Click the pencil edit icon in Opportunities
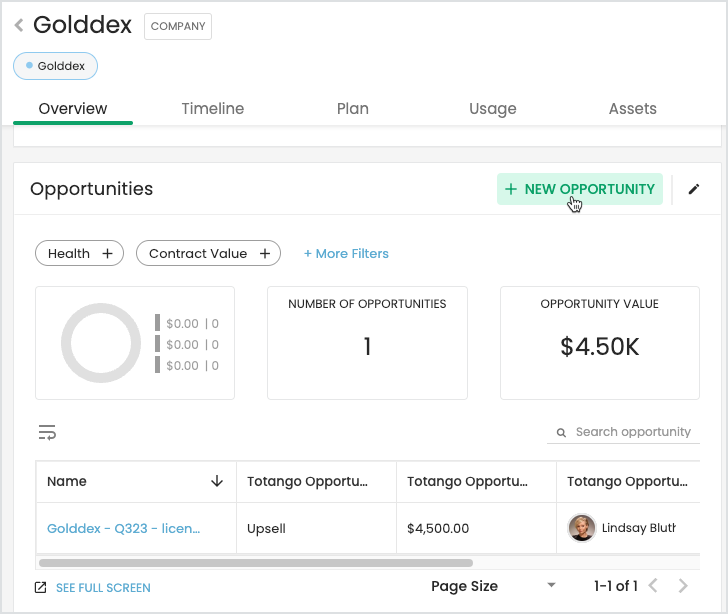 693,189
